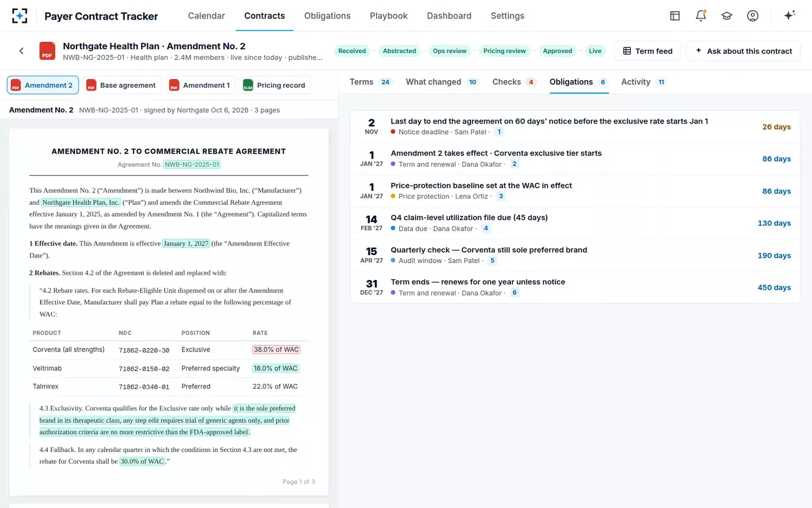The height and width of the screenshot is (508, 812).
Task: Click highlighted 18.0% of WAC rate
Action: [x=276, y=369]
